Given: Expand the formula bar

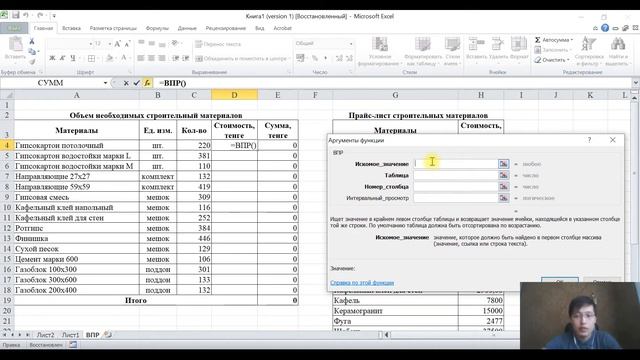Looking at the screenshot, I should tap(635, 83).
